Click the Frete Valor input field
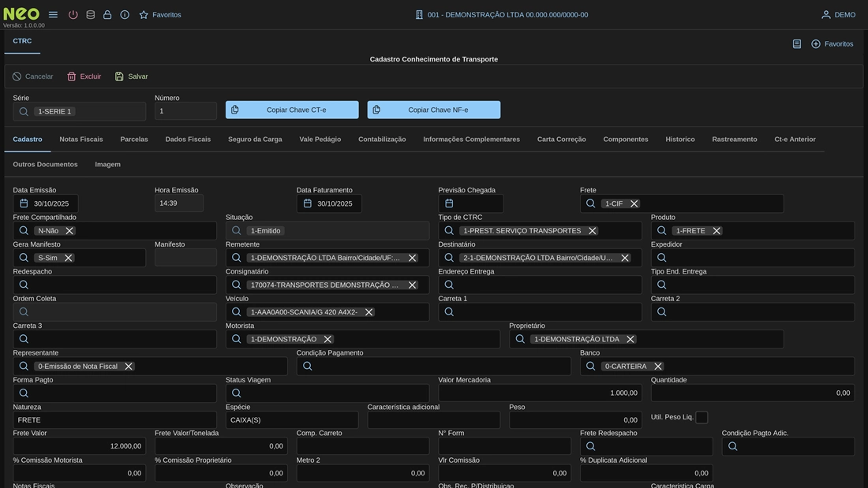 [79, 446]
